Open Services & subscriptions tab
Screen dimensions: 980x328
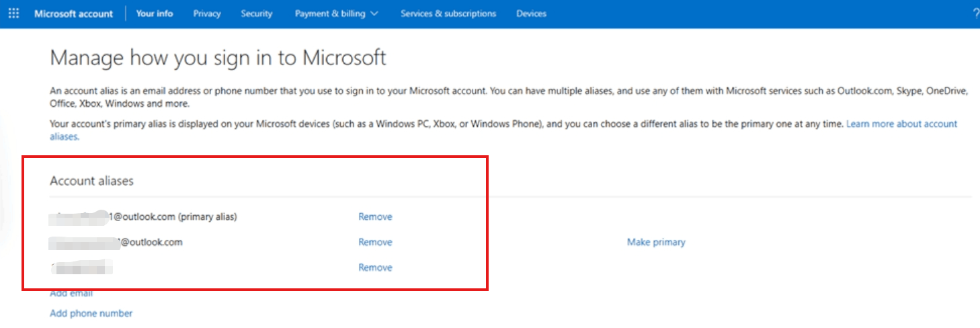[x=448, y=13]
